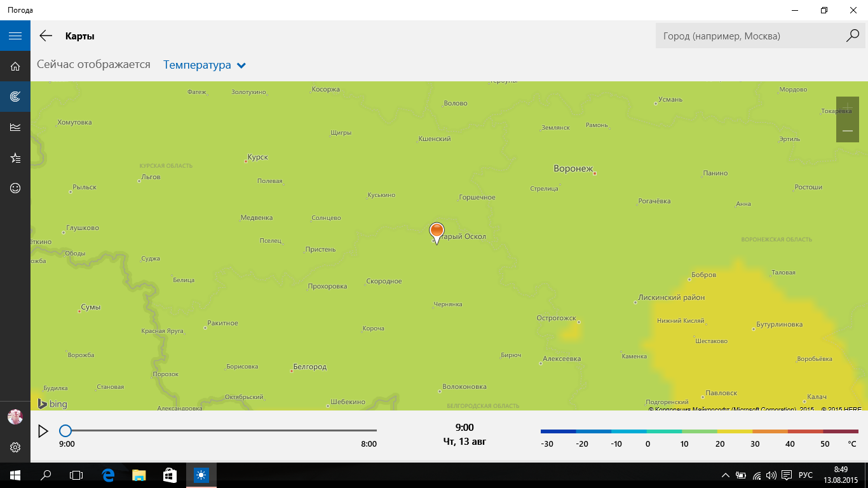Click the Weather app taskbar icon
This screenshot has width=868, height=488.
coord(201,475)
